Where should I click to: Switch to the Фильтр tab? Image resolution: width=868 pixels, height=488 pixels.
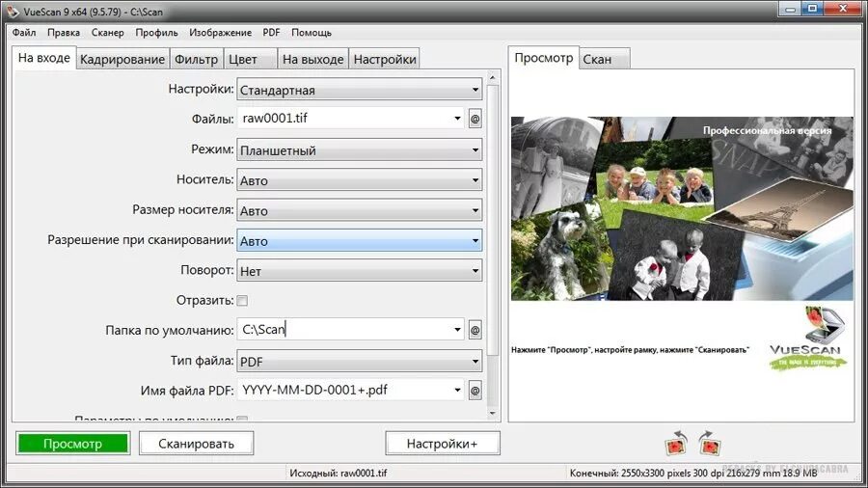coord(196,59)
